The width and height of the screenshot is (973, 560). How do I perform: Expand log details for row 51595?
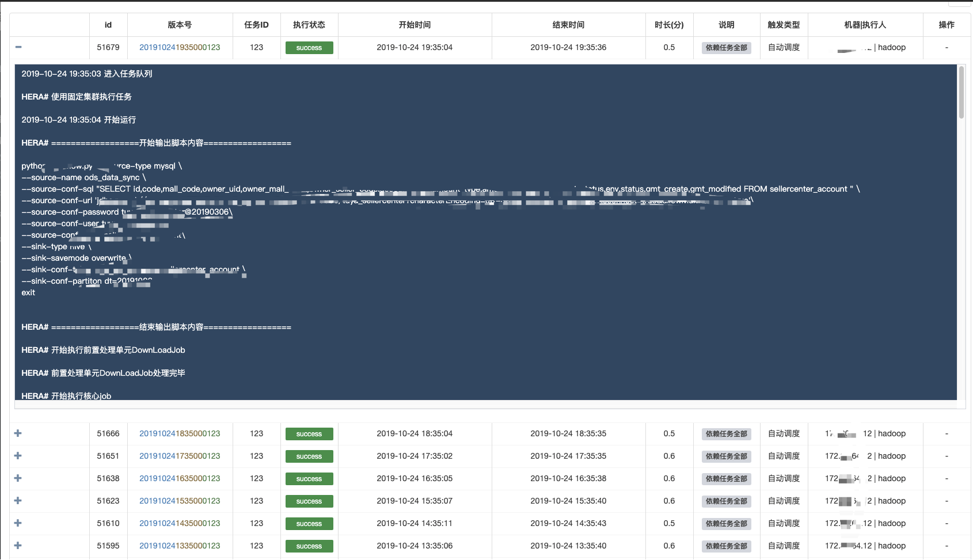(x=18, y=546)
